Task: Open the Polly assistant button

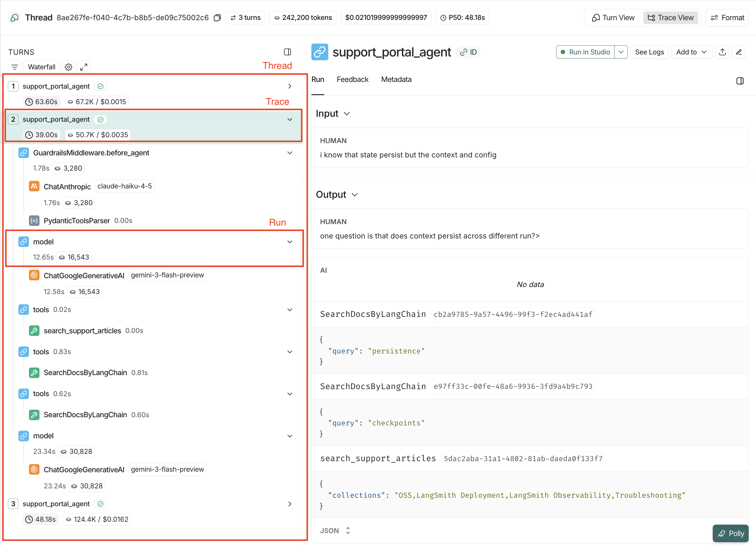Action: 730,534
